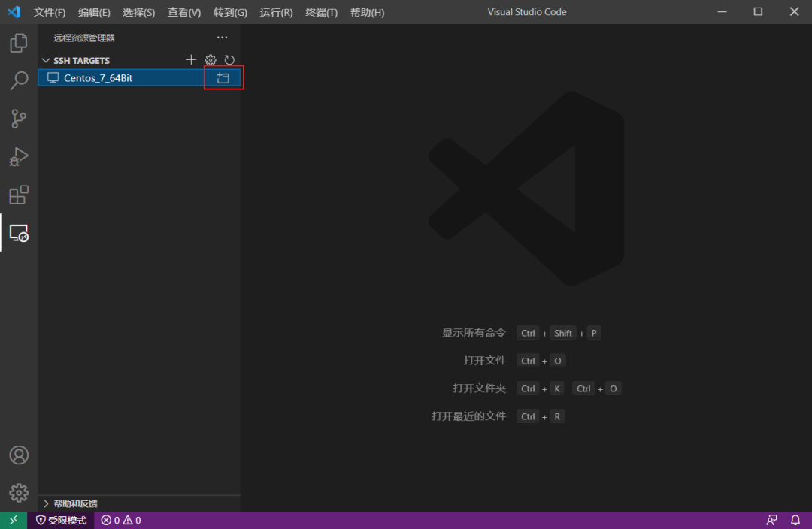Open the Explorer view in activity bar
The width and height of the screenshot is (812, 529).
(x=19, y=42)
